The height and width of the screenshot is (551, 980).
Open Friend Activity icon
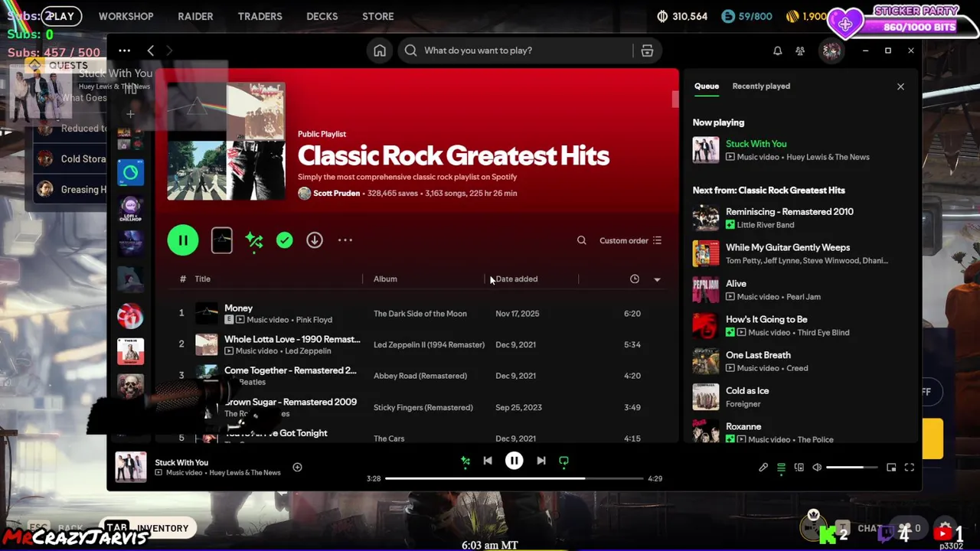[800, 51]
